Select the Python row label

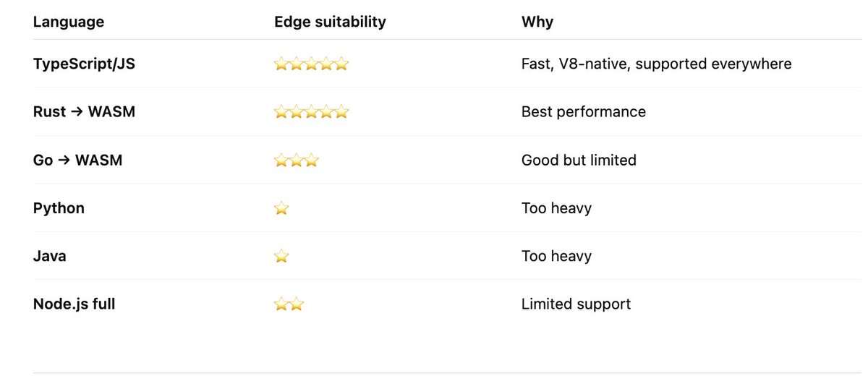(59, 208)
